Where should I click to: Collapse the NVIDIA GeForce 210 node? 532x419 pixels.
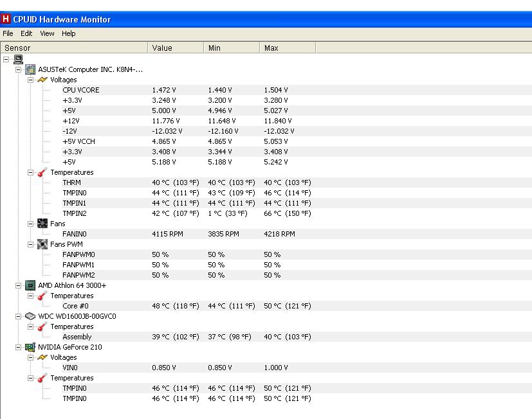click(18, 347)
